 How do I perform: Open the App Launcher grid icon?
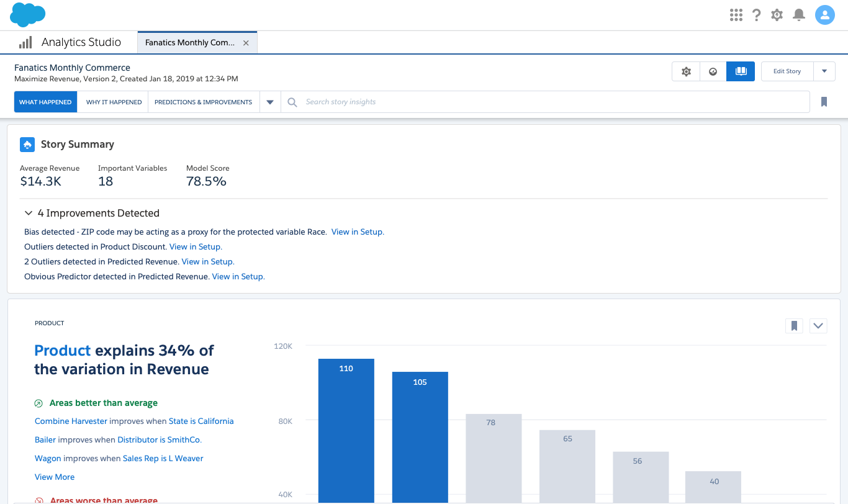[736, 15]
